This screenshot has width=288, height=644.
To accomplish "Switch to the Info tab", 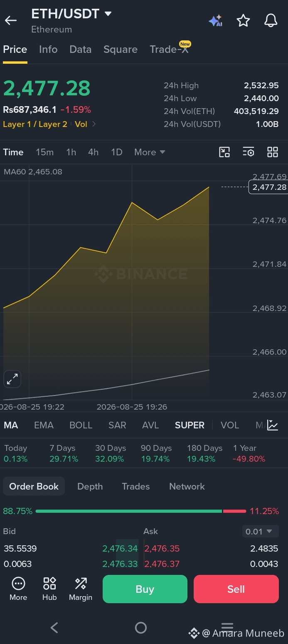I will 48,49.
